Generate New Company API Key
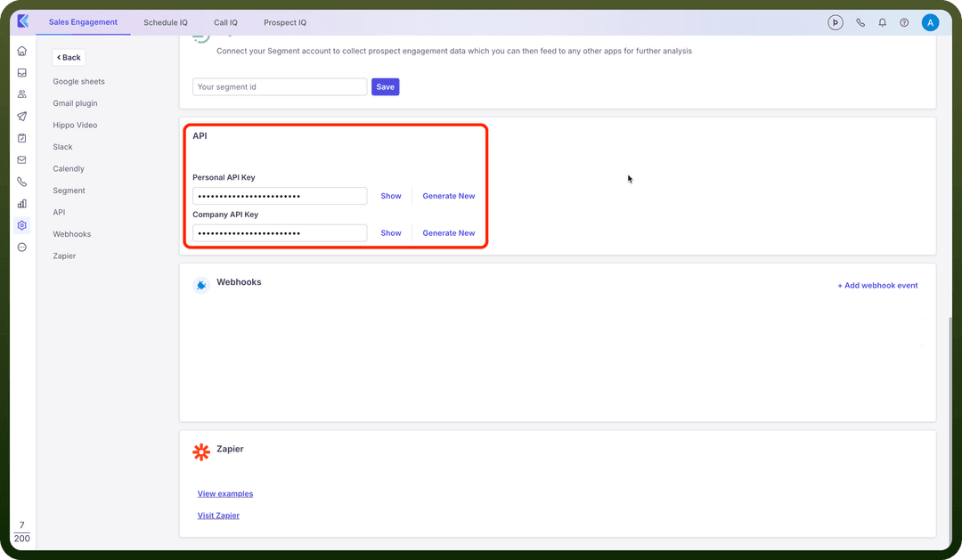 click(448, 233)
